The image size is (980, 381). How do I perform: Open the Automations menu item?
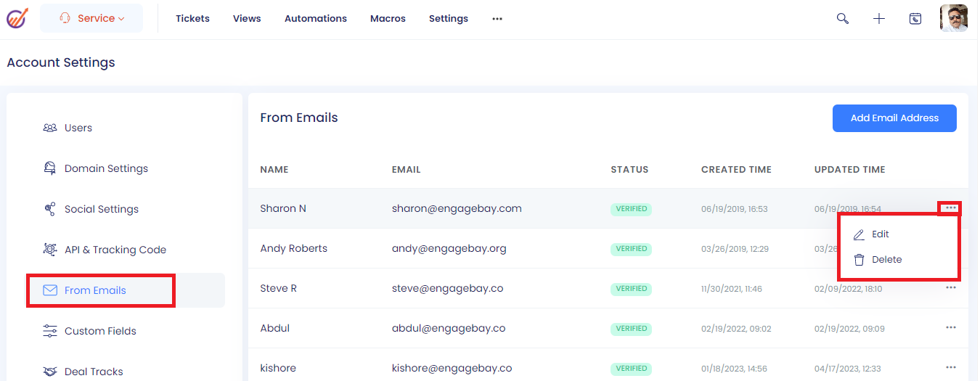[316, 18]
